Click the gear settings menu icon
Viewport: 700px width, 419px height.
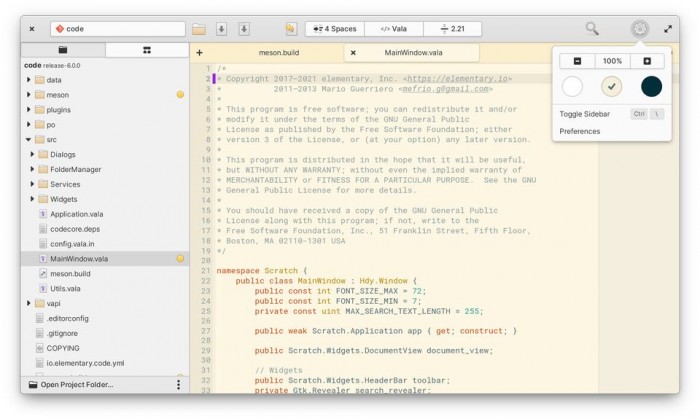coord(639,29)
